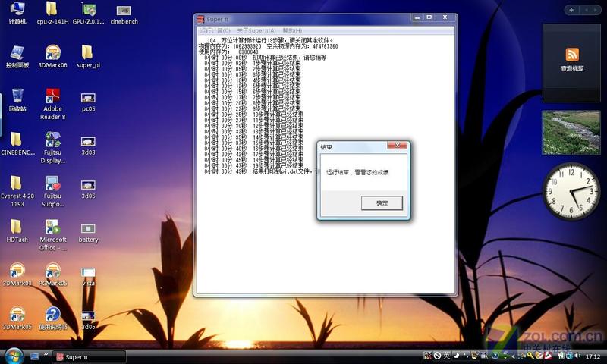Launch the 3DMark05 shortcut
This screenshot has width=607, height=364.
[x=17, y=318]
